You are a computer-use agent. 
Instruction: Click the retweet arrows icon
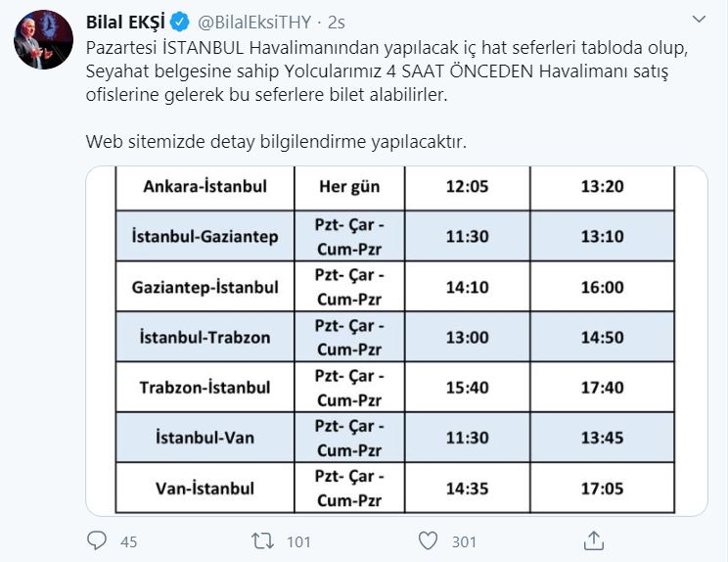[261, 539]
